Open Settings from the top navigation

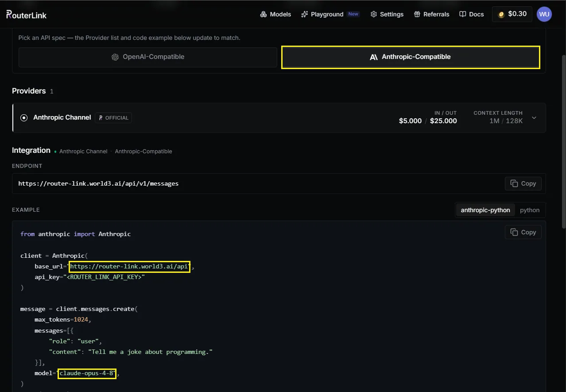point(387,14)
